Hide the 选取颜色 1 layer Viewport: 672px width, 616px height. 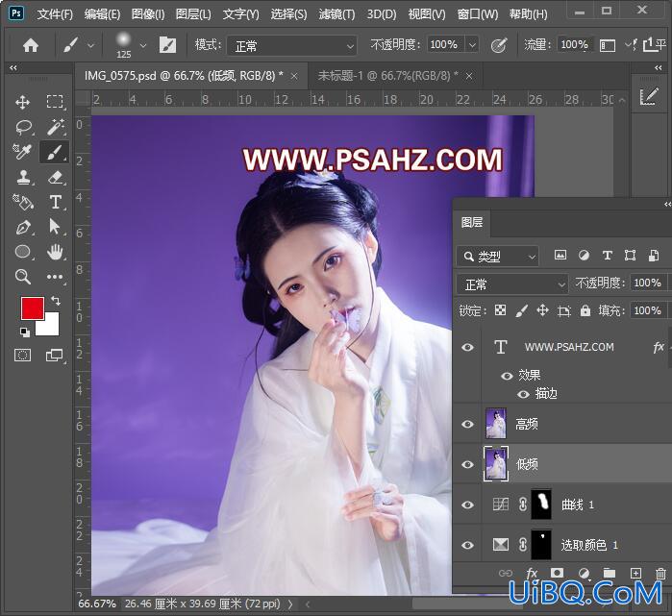click(x=467, y=545)
